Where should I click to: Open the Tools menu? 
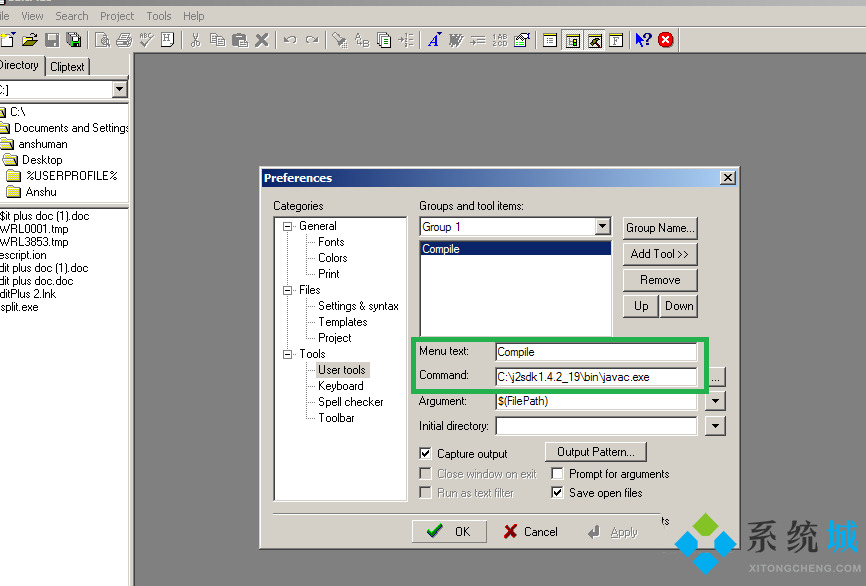point(158,15)
